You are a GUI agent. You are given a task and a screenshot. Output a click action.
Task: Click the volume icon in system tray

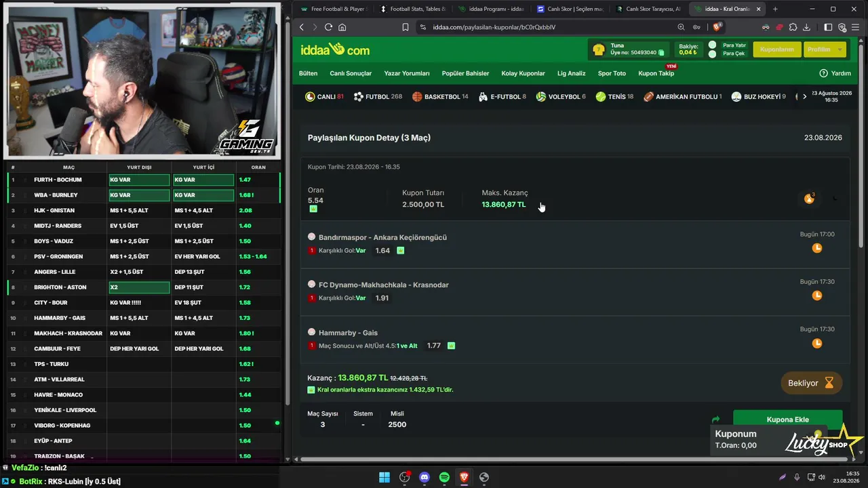pyautogui.click(x=821, y=477)
